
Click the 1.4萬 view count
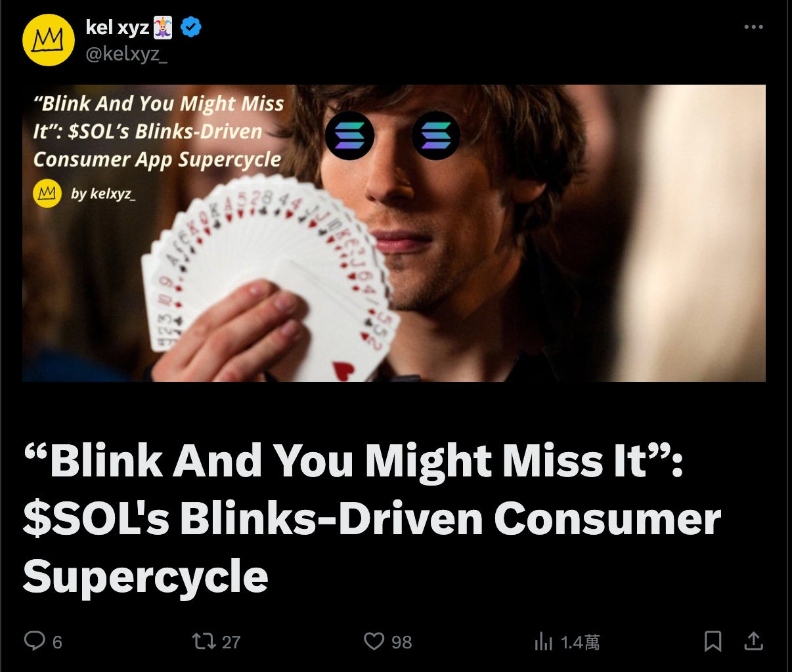580,642
